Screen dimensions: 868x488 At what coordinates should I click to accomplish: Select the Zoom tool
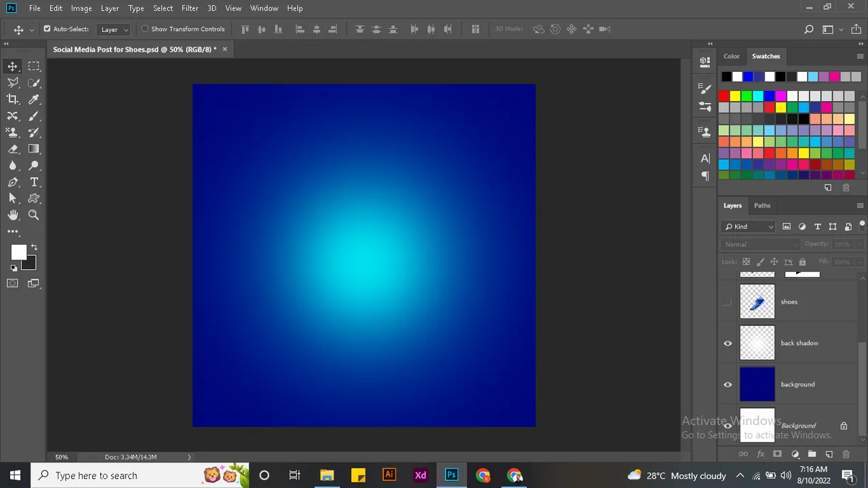[x=34, y=215]
